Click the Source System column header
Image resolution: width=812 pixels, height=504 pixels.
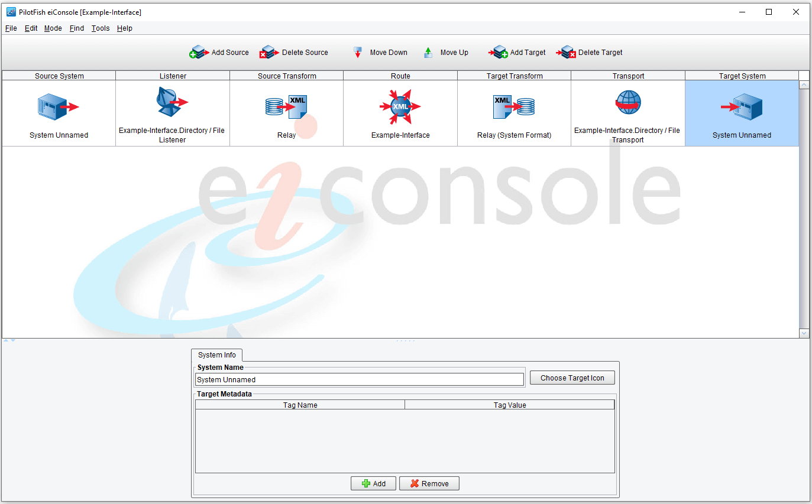pyautogui.click(x=59, y=76)
